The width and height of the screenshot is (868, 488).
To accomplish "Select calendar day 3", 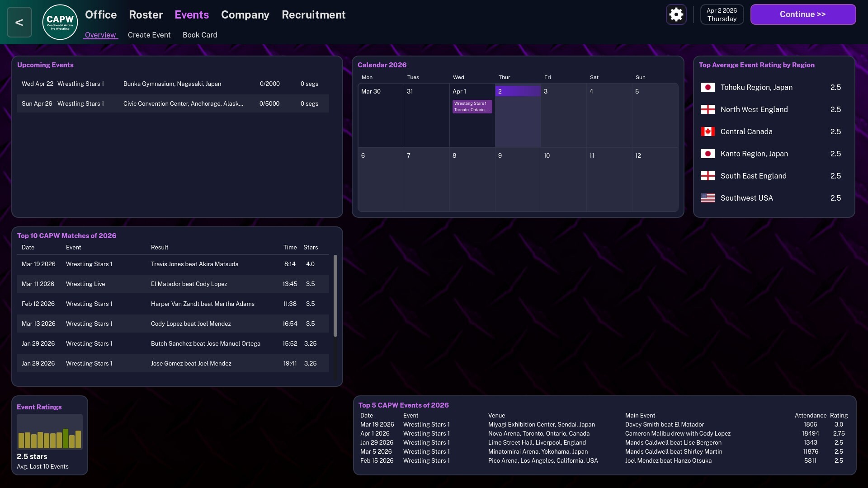I will 564,115.
